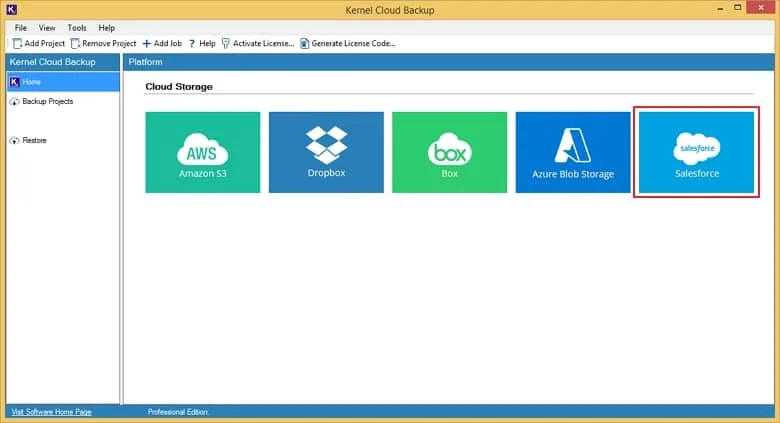Open the View menu

[x=47, y=28]
